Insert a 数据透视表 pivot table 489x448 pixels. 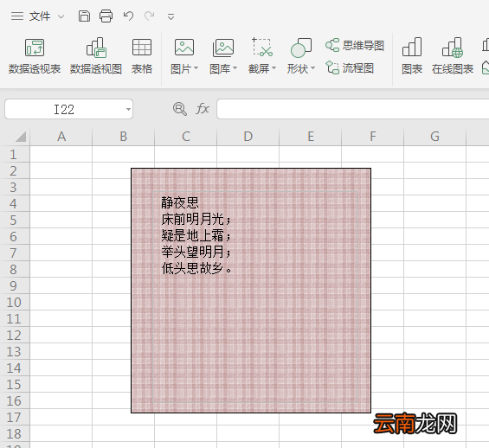pyautogui.click(x=35, y=56)
